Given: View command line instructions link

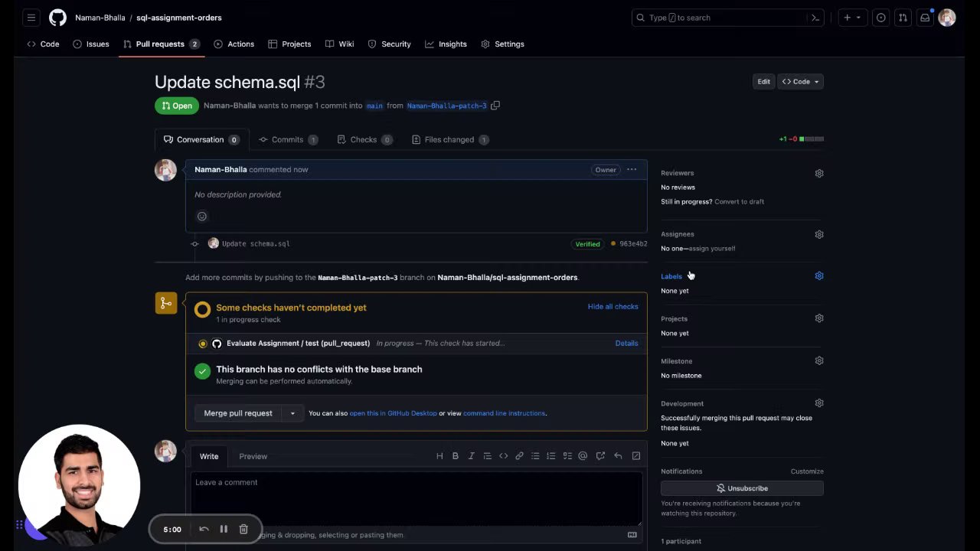Looking at the screenshot, I should coord(504,413).
